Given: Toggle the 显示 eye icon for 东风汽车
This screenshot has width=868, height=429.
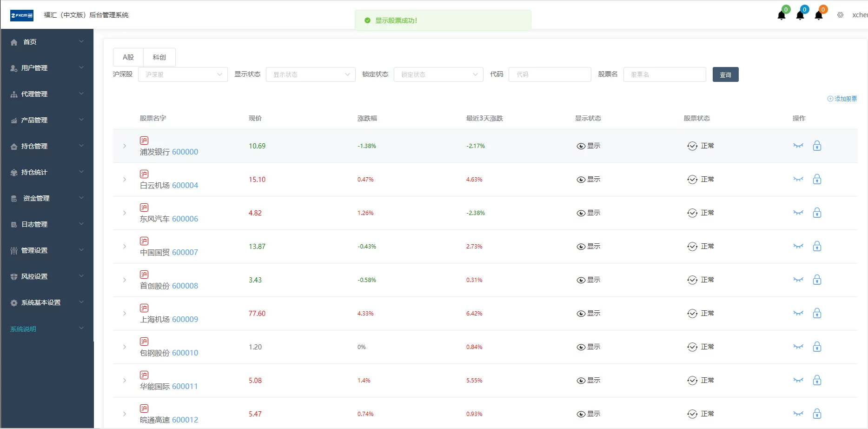Looking at the screenshot, I should (581, 213).
